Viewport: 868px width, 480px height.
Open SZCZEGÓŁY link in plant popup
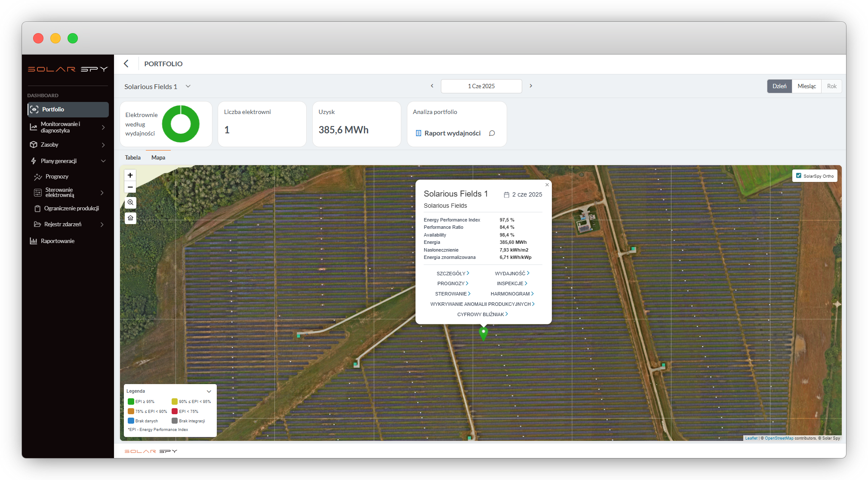[x=452, y=274]
